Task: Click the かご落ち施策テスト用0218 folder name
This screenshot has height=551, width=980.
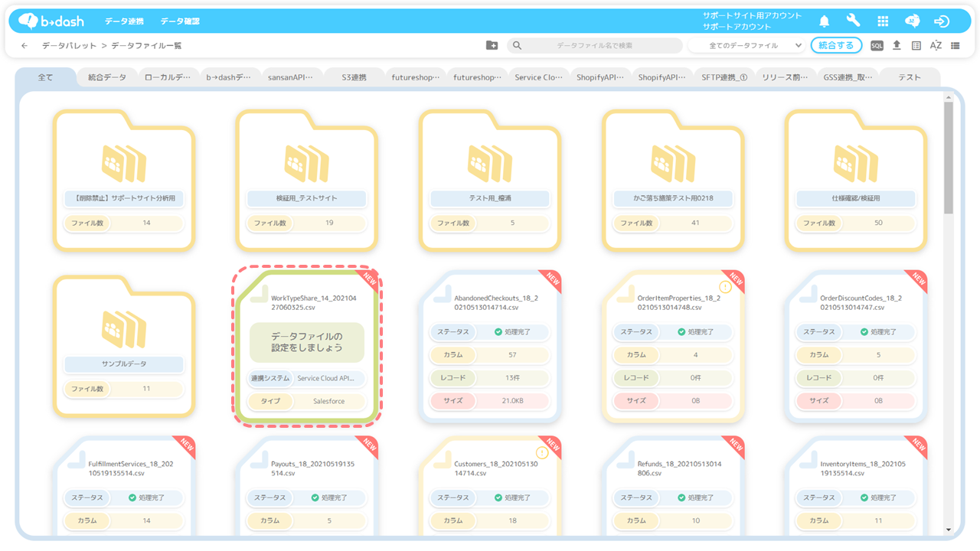Action: click(x=673, y=199)
